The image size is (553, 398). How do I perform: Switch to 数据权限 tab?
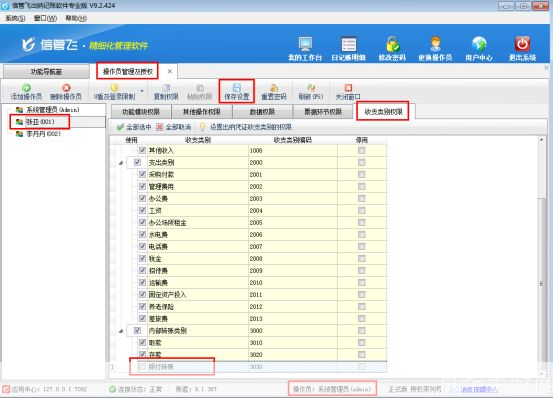tap(262, 112)
